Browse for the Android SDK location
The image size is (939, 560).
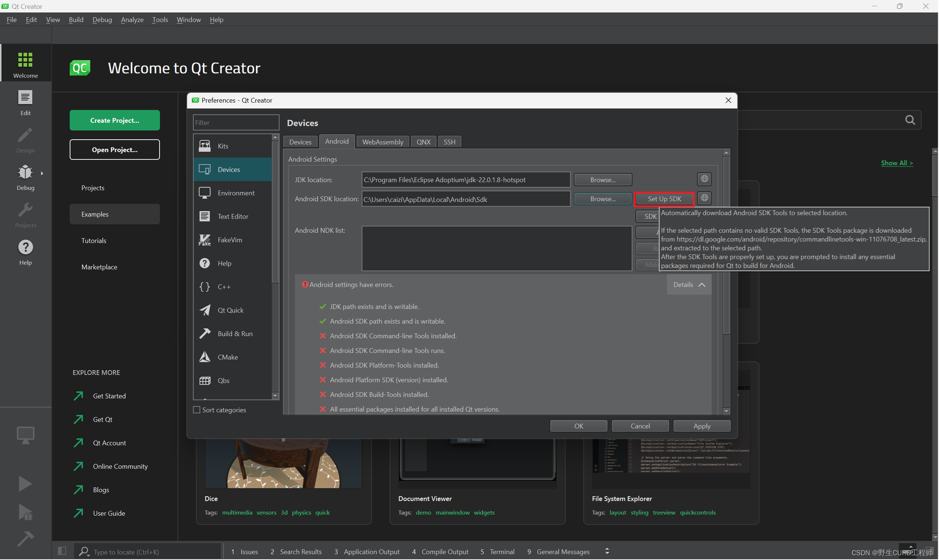coord(603,199)
